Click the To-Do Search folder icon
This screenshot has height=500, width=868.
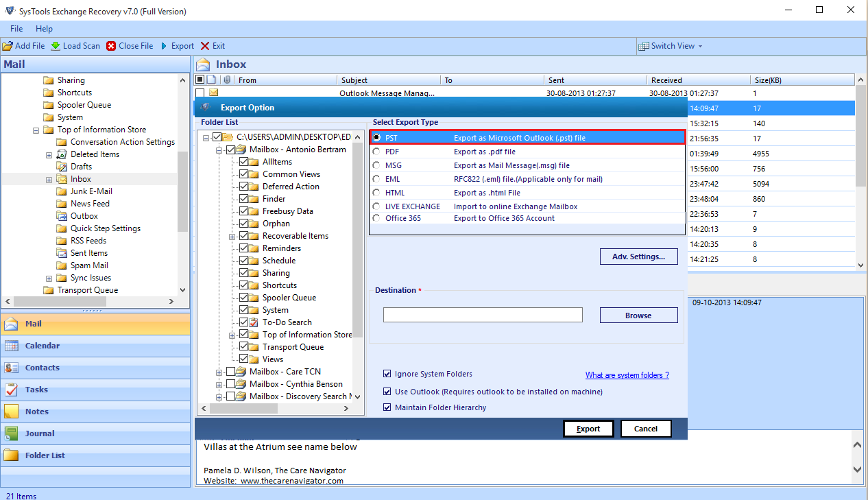click(x=254, y=322)
